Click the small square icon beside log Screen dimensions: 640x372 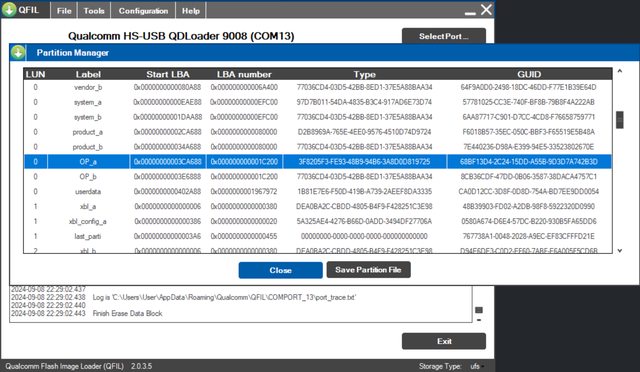479,310
